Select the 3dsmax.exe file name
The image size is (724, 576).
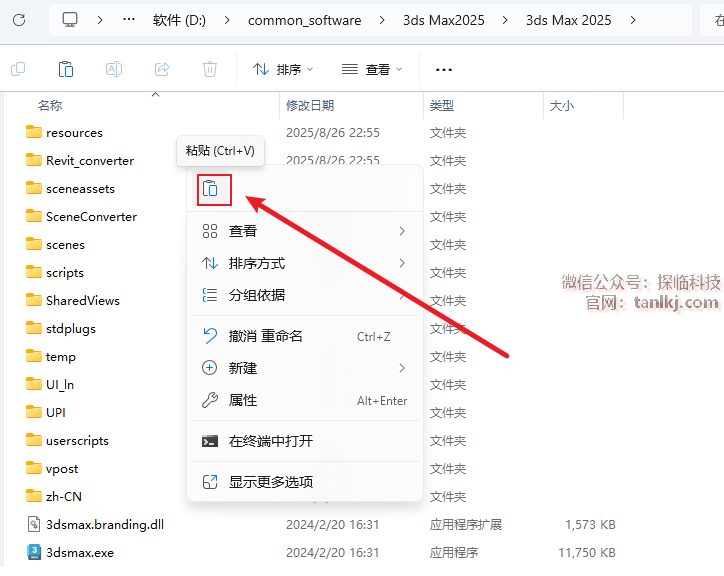pos(80,552)
